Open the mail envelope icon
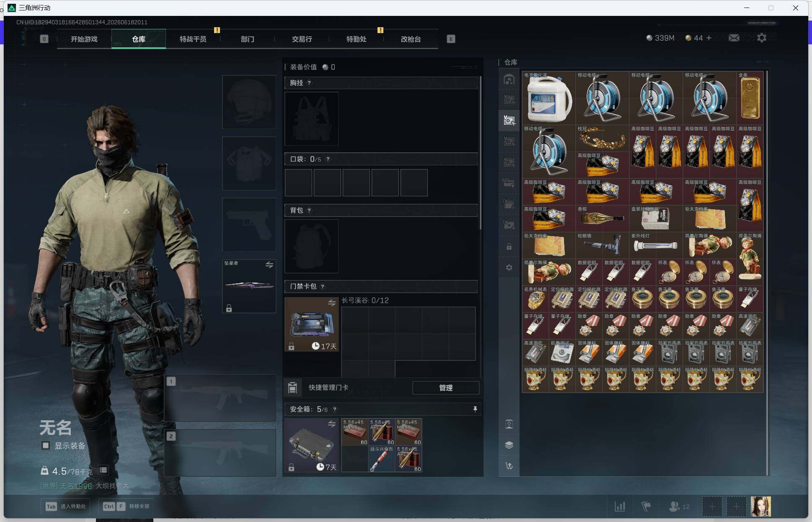Screen dimensions: 812x522 [734, 38]
